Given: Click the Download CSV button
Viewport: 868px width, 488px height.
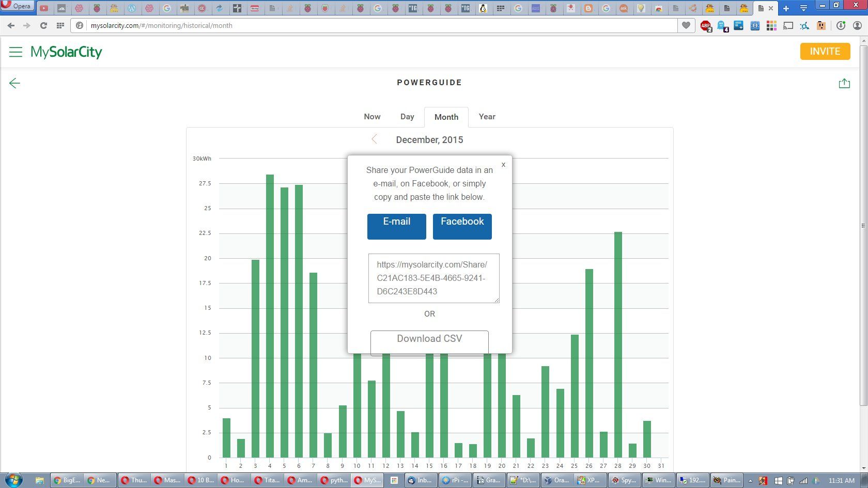Looking at the screenshot, I should (x=429, y=341).
